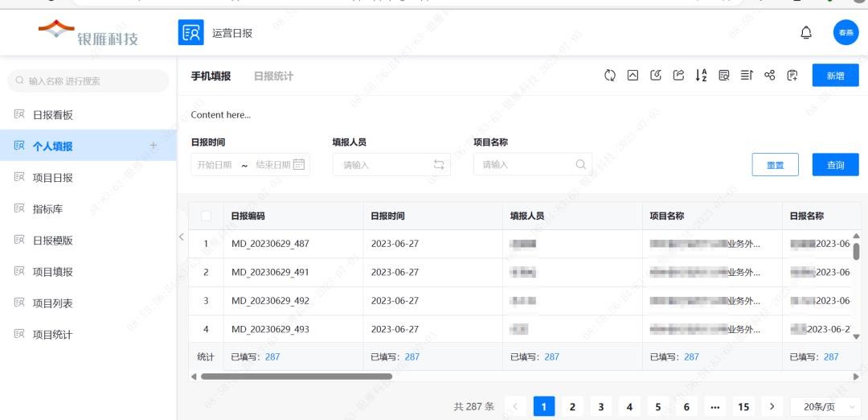Screen dimensions: 868x420
Task: Click the next page arrow
Action: click(x=772, y=407)
